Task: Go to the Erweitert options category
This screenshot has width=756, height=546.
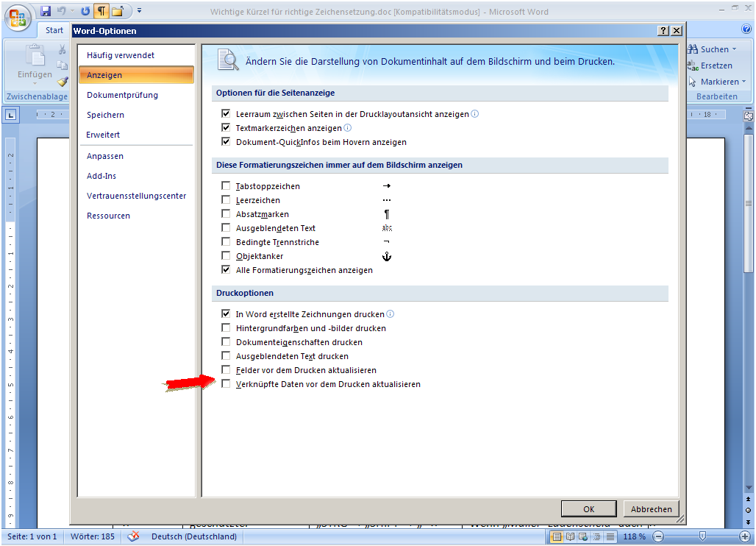Action: click(x=137, y=135)
